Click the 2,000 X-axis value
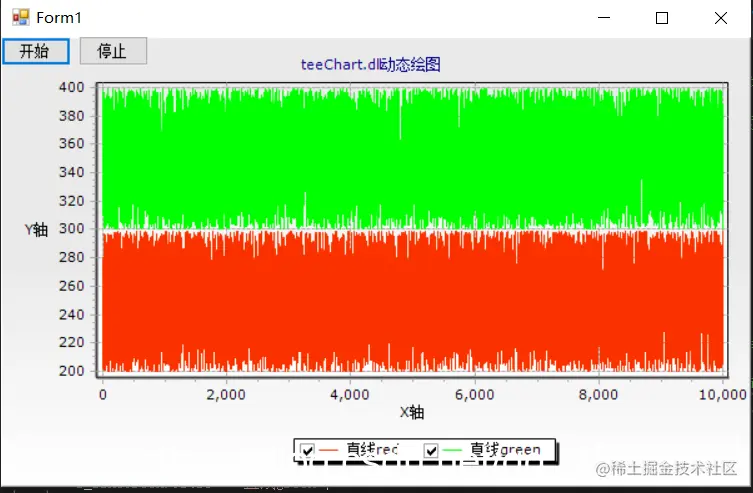 pyautogui.click(x=226, y=395)
